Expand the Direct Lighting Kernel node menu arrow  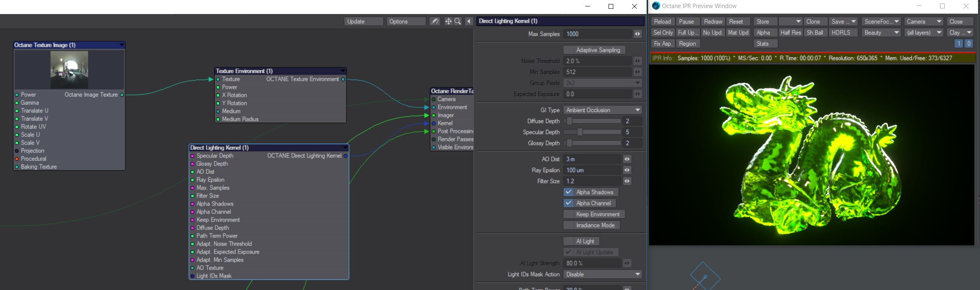click(345, 147)
